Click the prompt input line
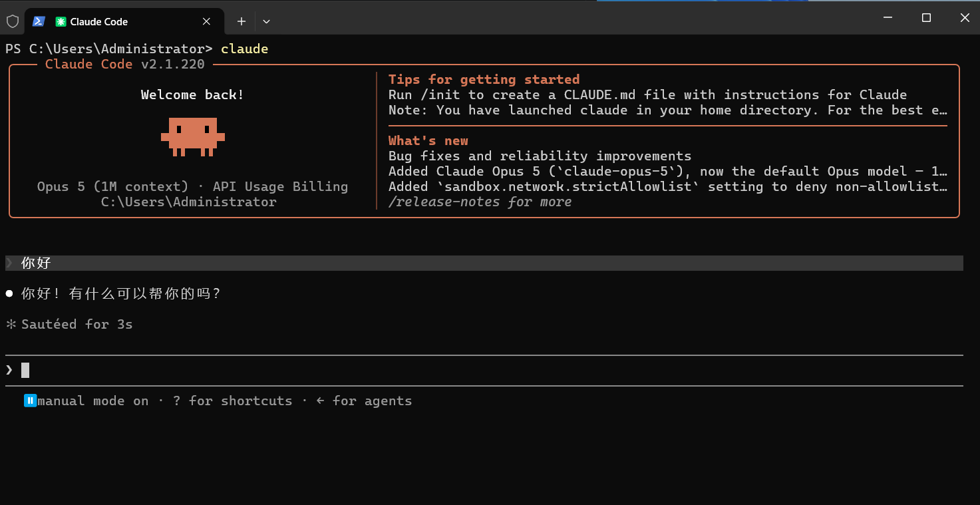Screen dimensions: 980x505 tap(484, 370)
